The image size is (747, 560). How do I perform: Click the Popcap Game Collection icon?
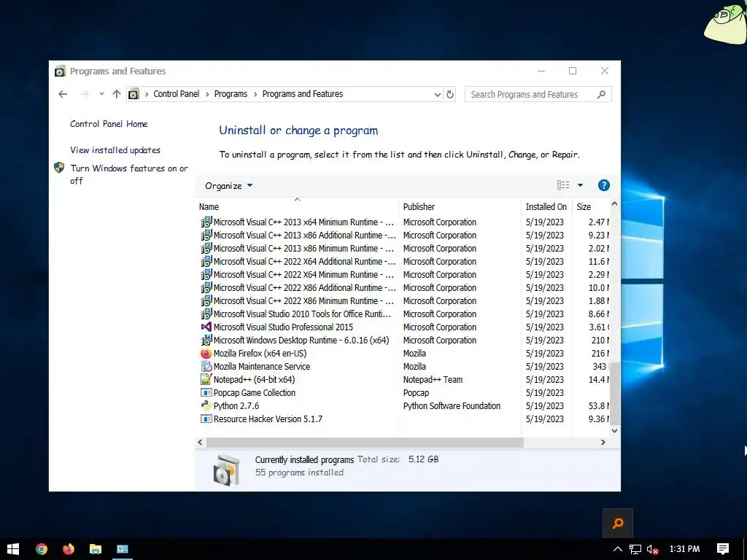[x=206, y=393]
